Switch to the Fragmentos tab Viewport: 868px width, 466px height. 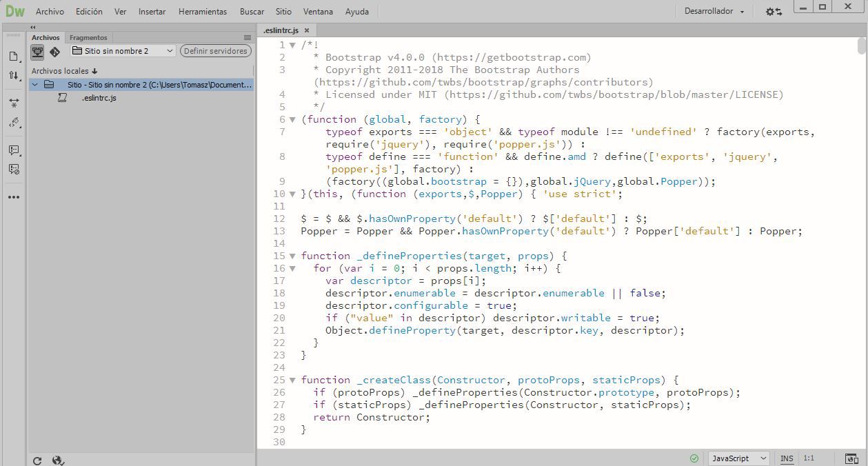click(x=87, y=37)
